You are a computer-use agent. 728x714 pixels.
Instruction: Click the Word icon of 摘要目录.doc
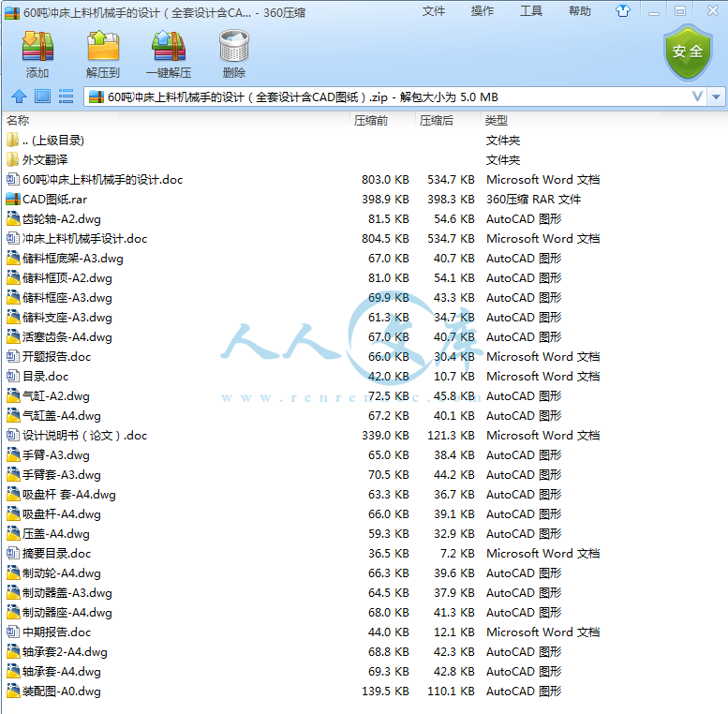pos(12,554)
